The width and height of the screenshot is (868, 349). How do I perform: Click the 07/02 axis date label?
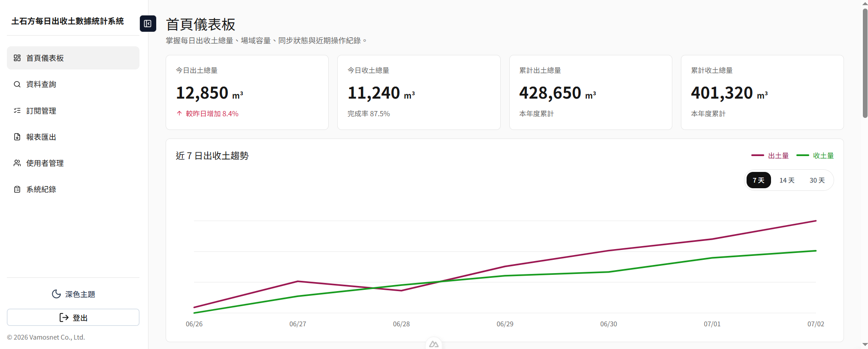click(816, 324)
